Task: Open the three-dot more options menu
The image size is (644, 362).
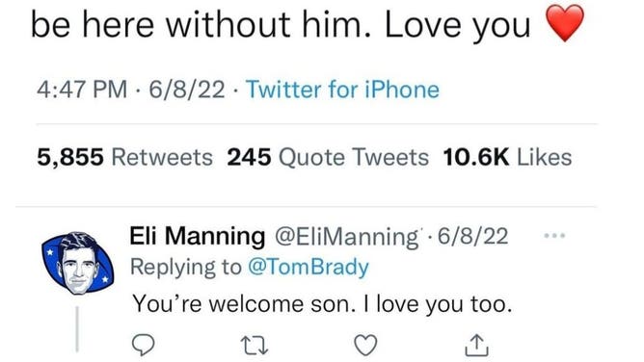Action: tap(554, 236)
